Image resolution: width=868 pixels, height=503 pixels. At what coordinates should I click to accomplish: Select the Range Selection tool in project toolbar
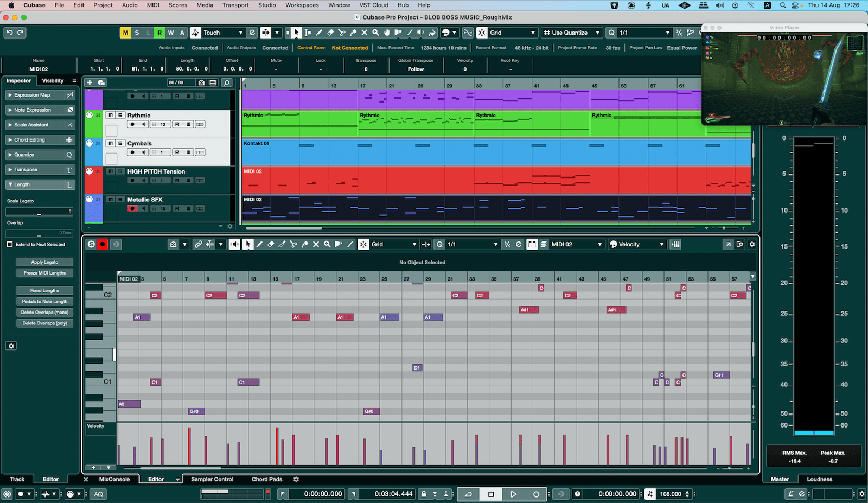point(308,33)
